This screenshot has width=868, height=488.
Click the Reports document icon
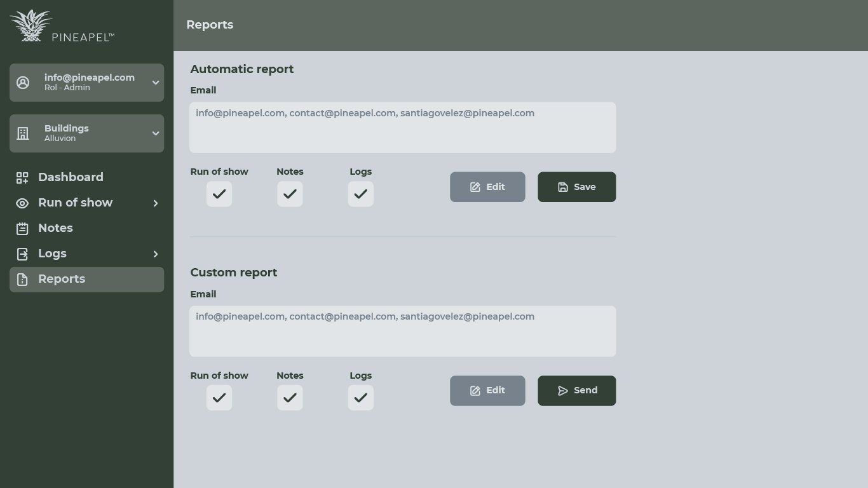click(22, 280)
